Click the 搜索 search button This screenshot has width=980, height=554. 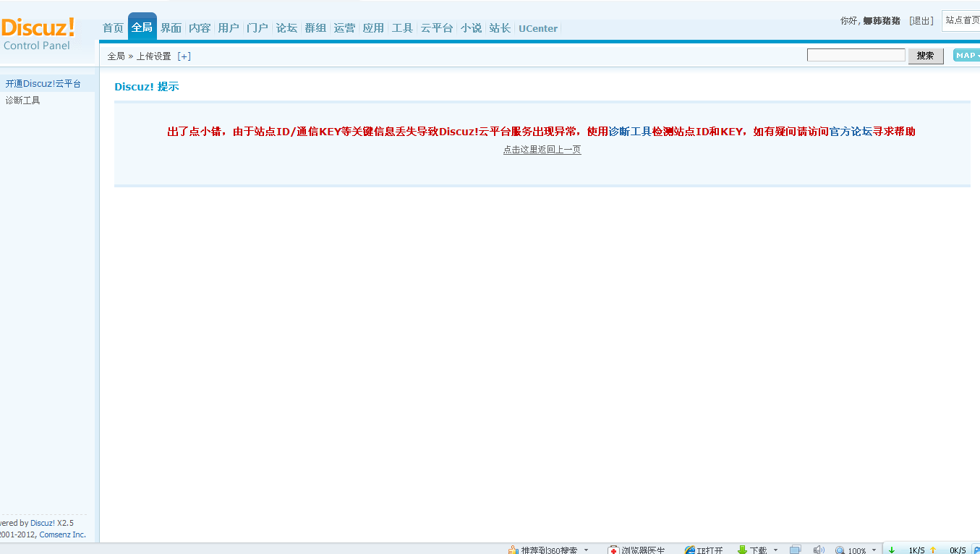tap(926, 56)
